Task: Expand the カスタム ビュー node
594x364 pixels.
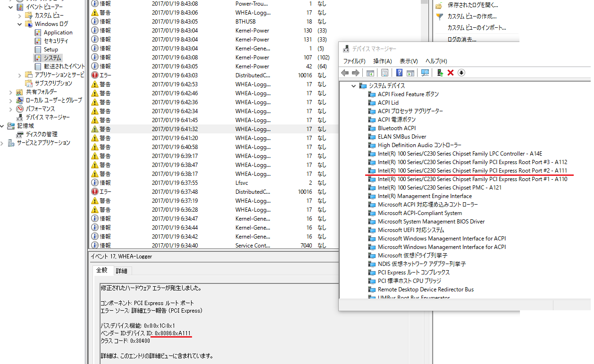Action: [x=19, y=16]
